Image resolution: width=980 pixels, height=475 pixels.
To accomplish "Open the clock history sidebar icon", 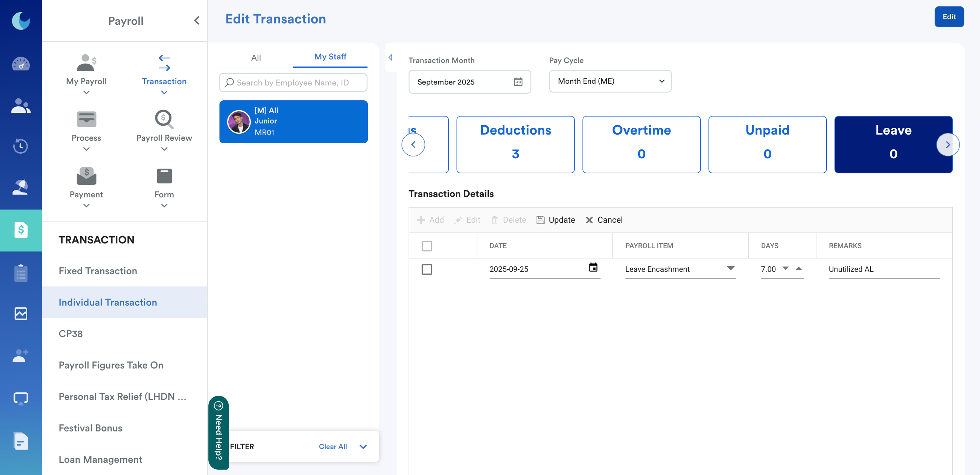I will (x=21, y=146).
